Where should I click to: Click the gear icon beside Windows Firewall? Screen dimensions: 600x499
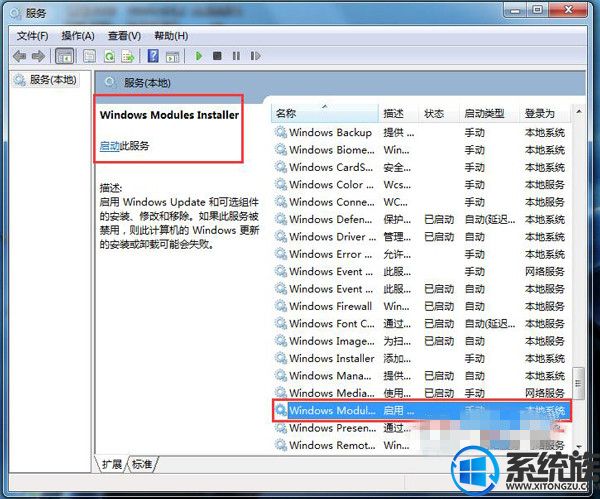(x=280, y=306)
